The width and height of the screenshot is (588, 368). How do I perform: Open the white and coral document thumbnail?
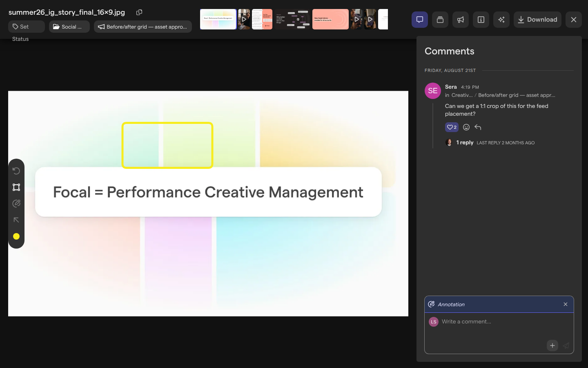coord(262,19)
